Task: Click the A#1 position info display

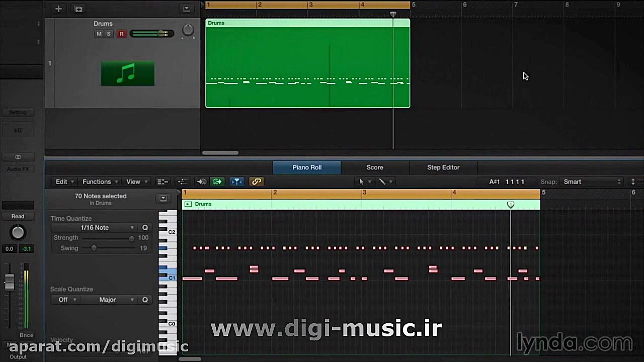Action: 507,182
